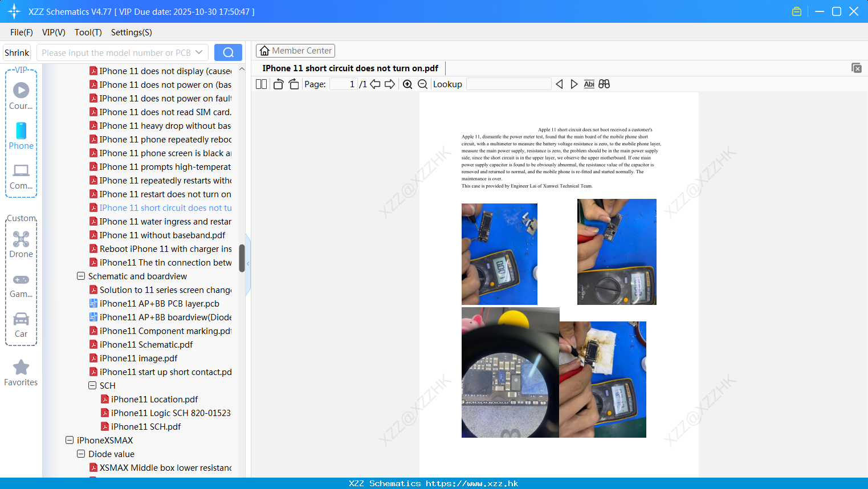The image size is (868, 489).
Task: Collapse the SCH folder
Action: click(92, 385)
